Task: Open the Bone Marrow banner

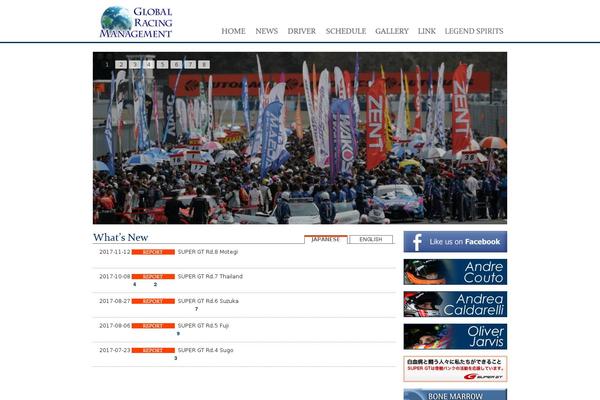Action: point(455,394)
